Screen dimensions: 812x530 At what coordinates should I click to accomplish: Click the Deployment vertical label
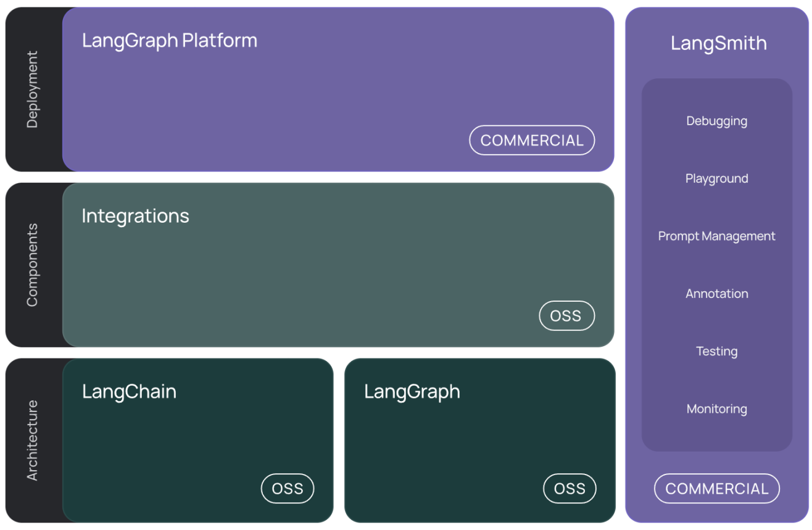click(32, 89)
